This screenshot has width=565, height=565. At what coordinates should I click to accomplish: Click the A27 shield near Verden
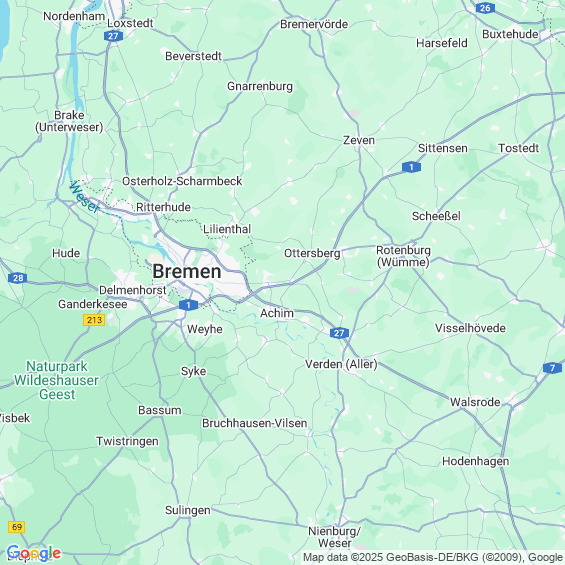[339, 333]
